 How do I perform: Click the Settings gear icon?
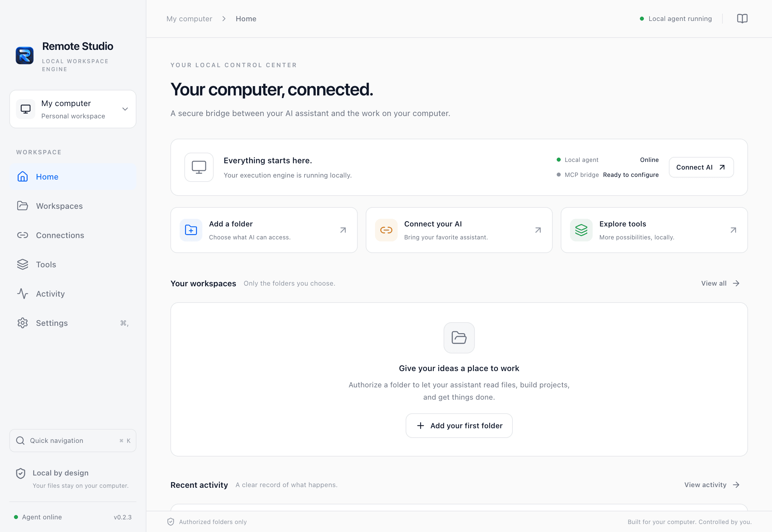(22, 323)
